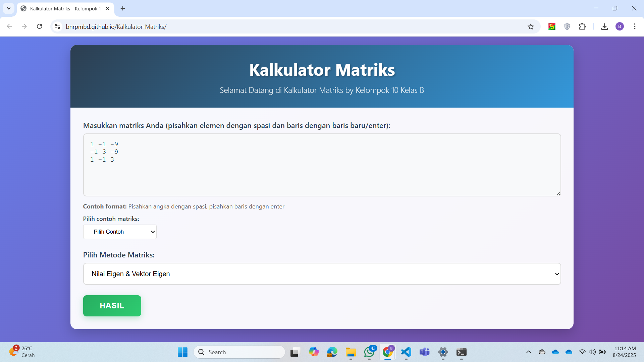This screenshot has width=644, height=362.
Task: Open the browser Downloads icon
Action: pyautogui.click(x=604, y=26)
